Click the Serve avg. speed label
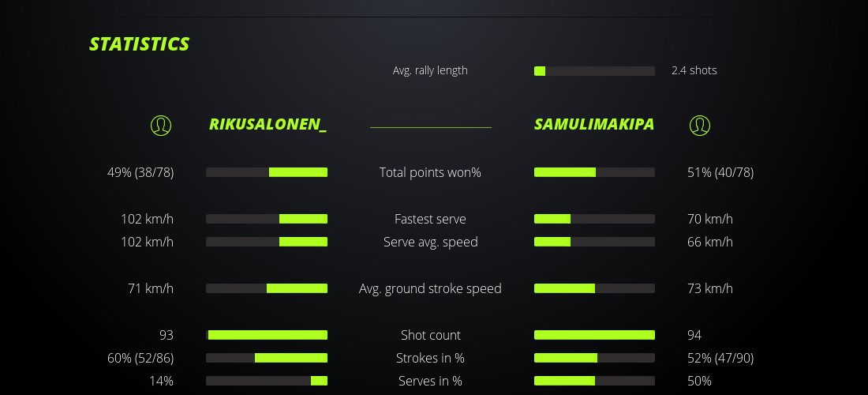The width and height of the screenshot is (868, 395). [430, 242]
